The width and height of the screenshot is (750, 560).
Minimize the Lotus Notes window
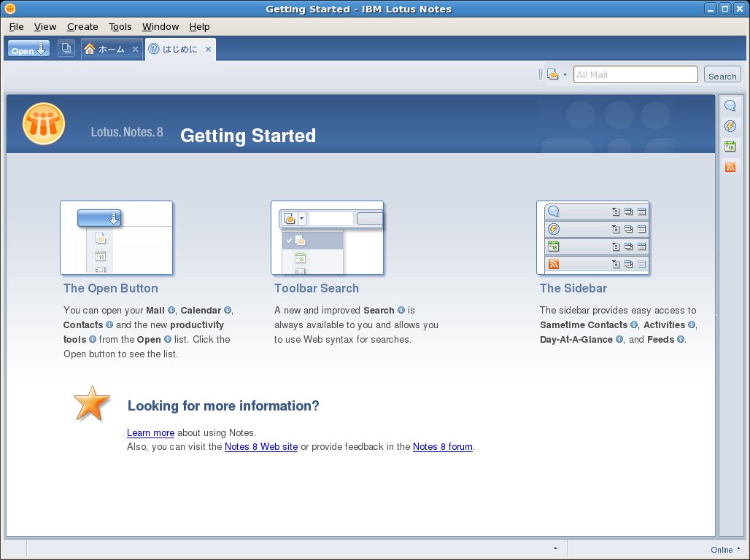(x=711, y=9)
